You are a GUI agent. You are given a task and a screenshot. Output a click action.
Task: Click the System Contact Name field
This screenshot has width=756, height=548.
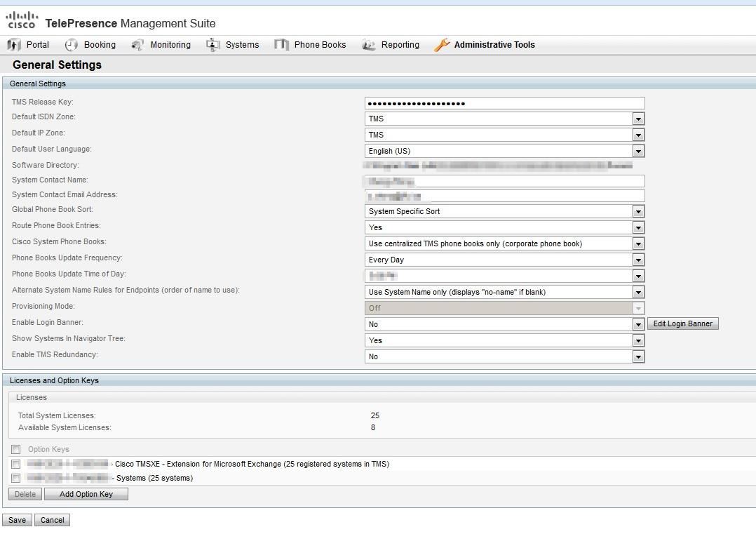tap(505, 181)
